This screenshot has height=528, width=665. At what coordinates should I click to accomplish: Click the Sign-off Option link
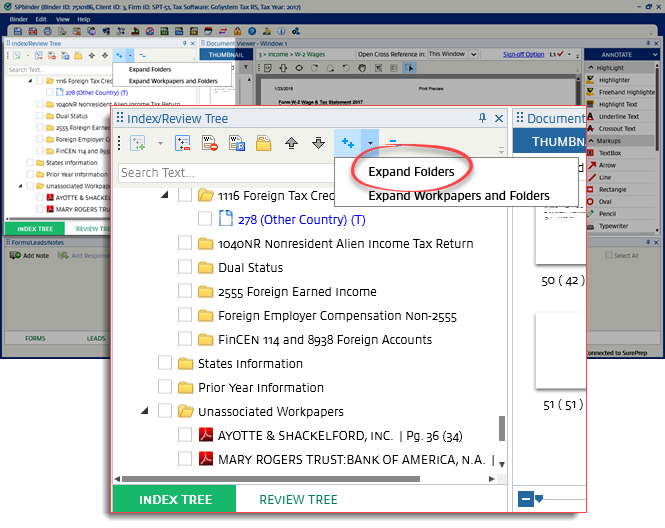523,54
